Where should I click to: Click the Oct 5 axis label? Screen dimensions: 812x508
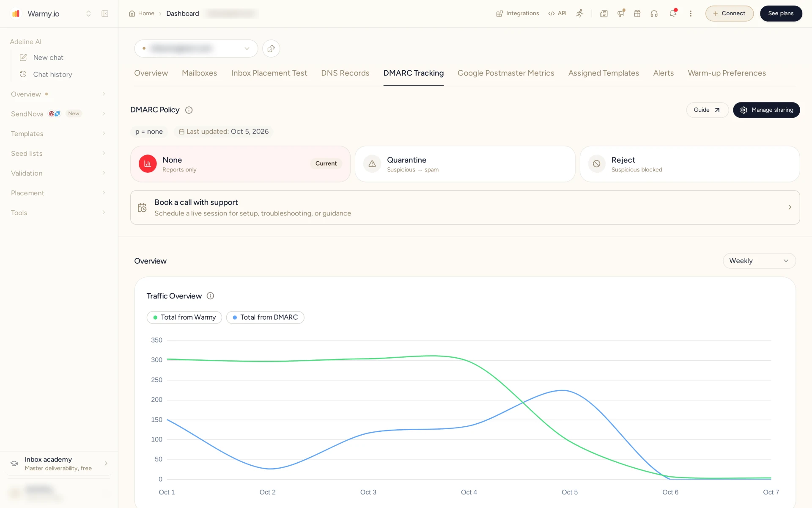point(569,492)
